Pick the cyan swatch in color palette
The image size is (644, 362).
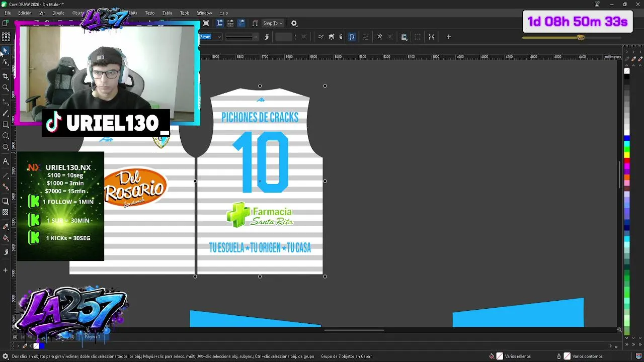627,144
